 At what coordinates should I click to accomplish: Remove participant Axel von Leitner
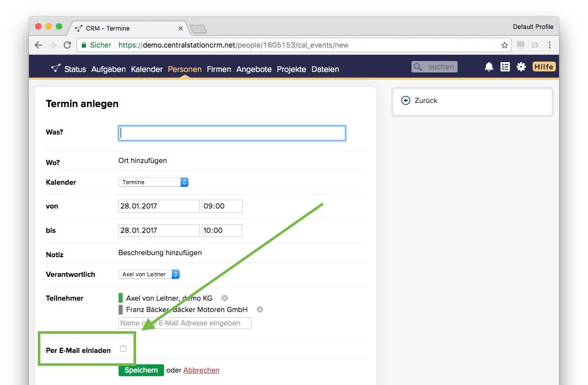click(225, 298)
